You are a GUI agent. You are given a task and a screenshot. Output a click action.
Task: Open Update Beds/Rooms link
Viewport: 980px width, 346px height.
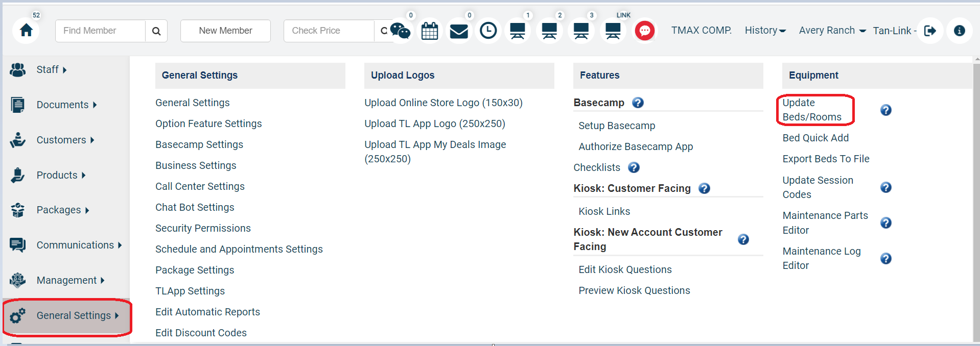(812, 110)
